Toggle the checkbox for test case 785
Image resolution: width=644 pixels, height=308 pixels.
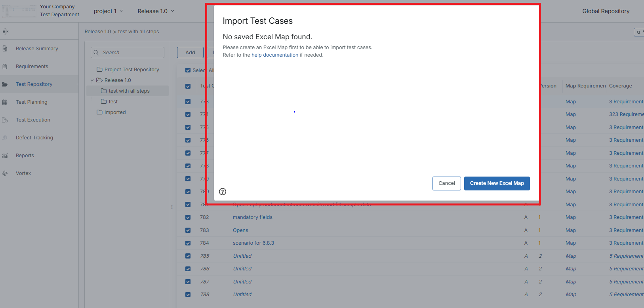coord(188,256)
